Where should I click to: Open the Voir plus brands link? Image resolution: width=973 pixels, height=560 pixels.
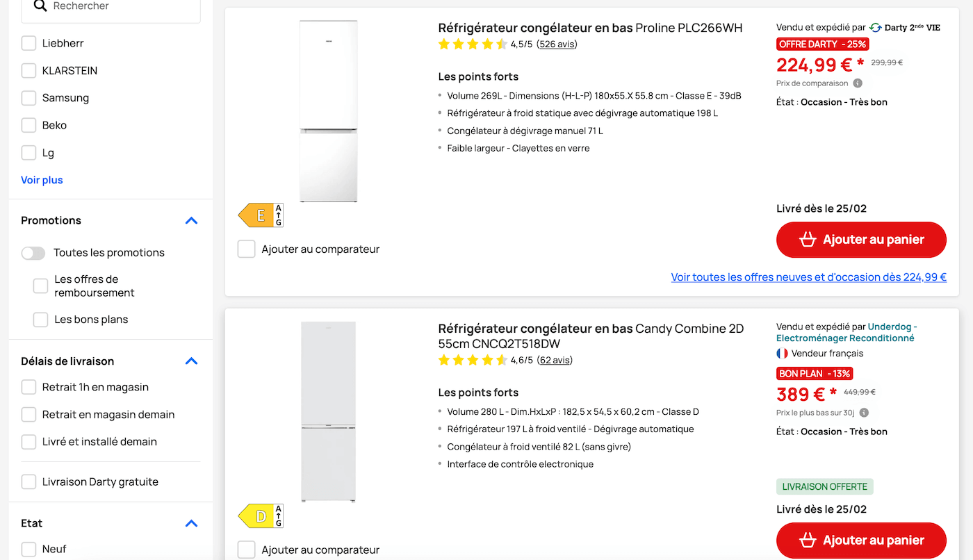click(x=42, y=179)
